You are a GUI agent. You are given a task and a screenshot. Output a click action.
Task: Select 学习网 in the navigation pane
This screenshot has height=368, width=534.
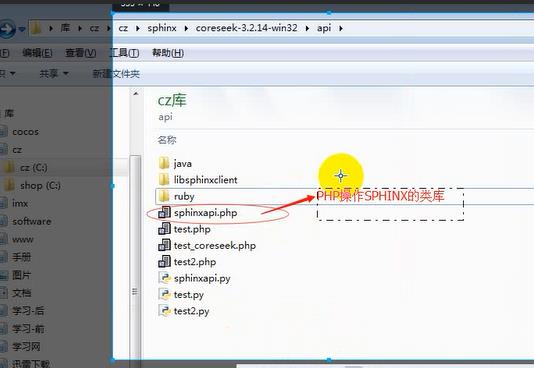(26, 347)
